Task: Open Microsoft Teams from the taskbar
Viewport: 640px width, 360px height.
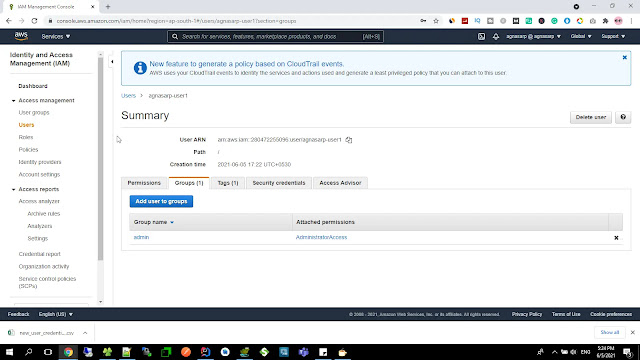Action: click(303, 352)
